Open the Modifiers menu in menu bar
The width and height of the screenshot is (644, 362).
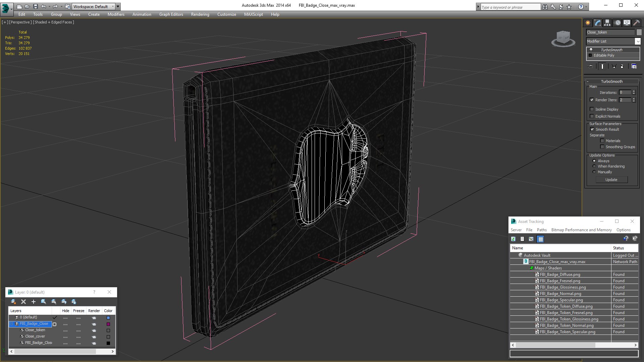click(115, 14)
